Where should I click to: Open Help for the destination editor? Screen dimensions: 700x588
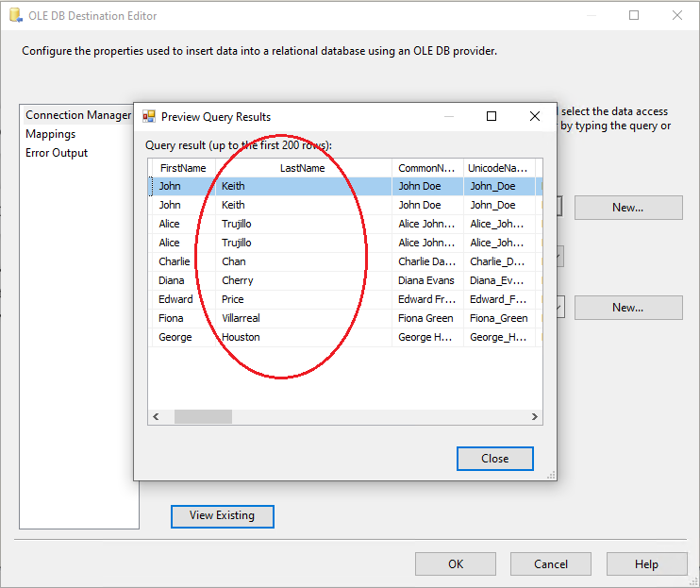point(646,564)
